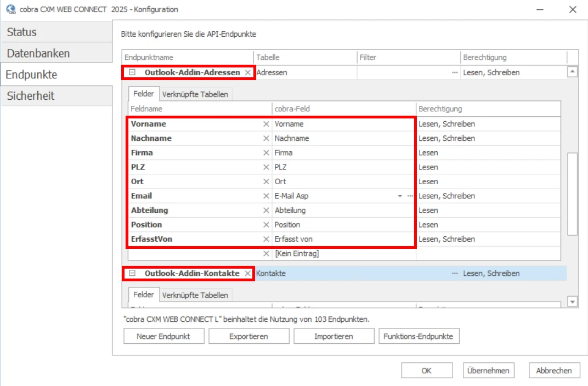This screenshot has height=386, width=588.
Task: Edit Berechtigung of Outlook-Addin-Adressen endpoint
Action: pyautogui.click(x=513, y=73)
